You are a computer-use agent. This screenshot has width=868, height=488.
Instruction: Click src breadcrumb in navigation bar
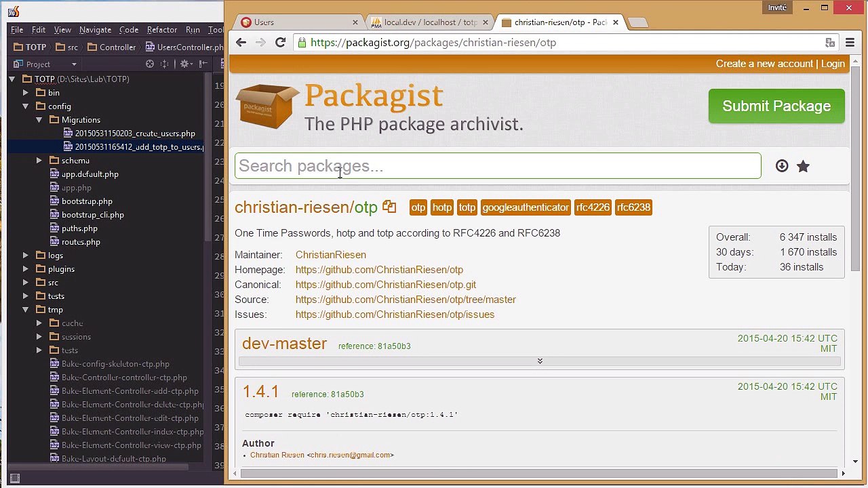(x=66, y=47)
